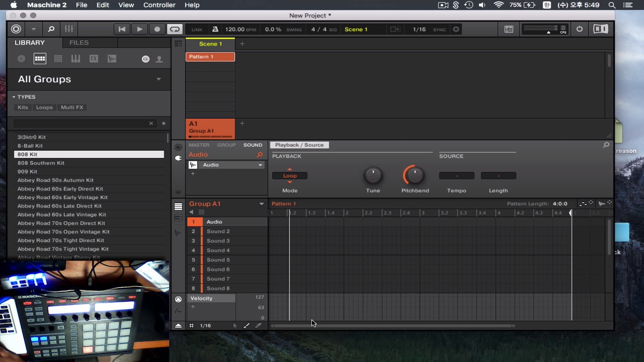Switch to GROUP tab
Screen dimensions: 644x362
tap(226, 145)
